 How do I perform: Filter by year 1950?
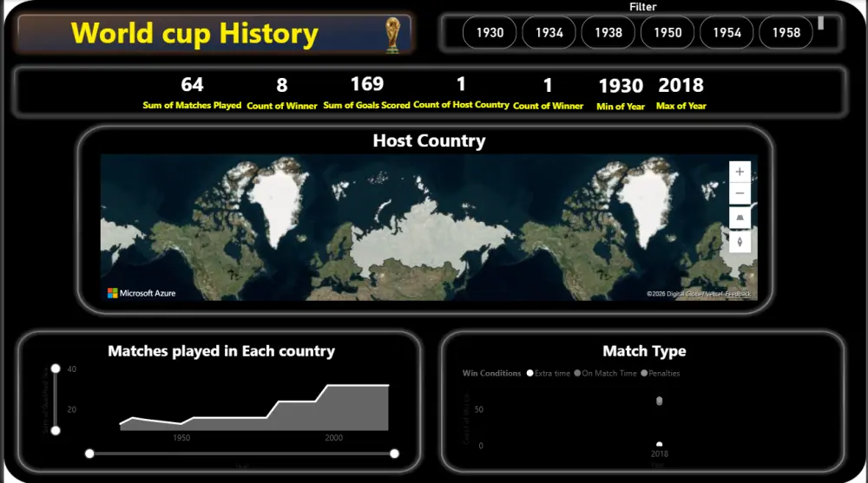pyautogui.click(x=667, y=33)
